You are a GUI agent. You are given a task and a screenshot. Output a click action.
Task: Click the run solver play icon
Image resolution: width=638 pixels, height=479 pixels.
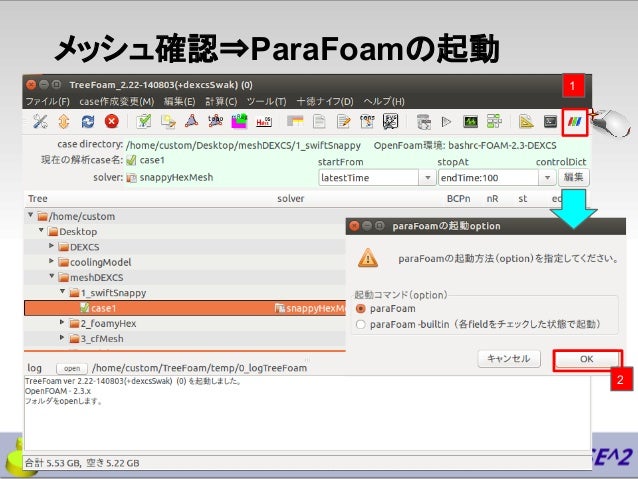446,122
